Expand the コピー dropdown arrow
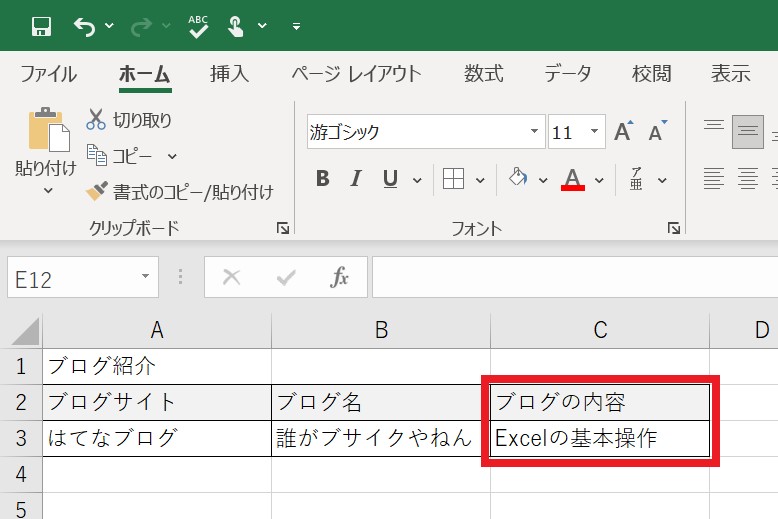This screenshot has width=778, height=519. coord(172,156)
